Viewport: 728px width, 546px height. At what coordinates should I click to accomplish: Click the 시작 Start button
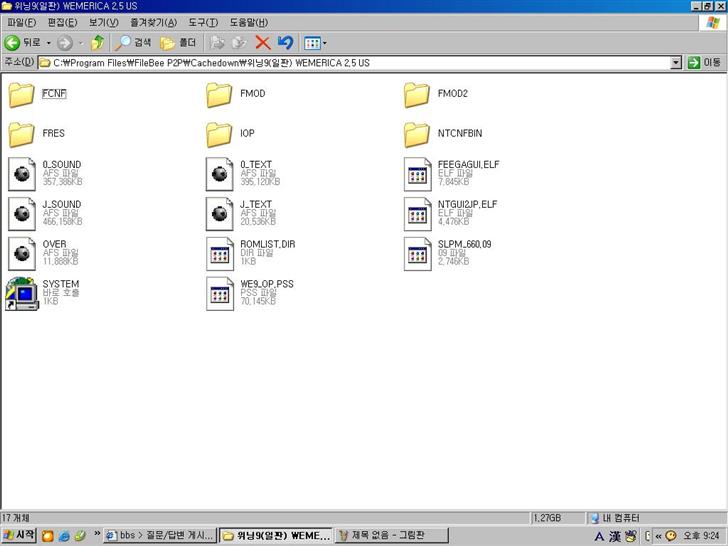click(19, 535)
